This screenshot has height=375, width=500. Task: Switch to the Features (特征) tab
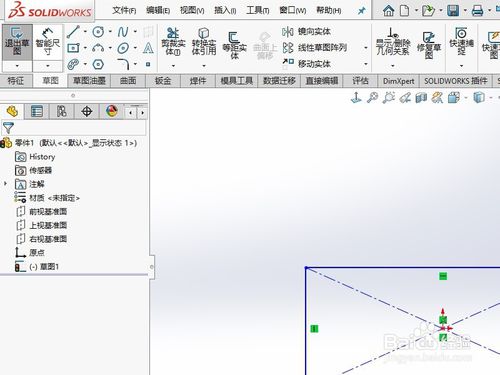tap(16, 81)
